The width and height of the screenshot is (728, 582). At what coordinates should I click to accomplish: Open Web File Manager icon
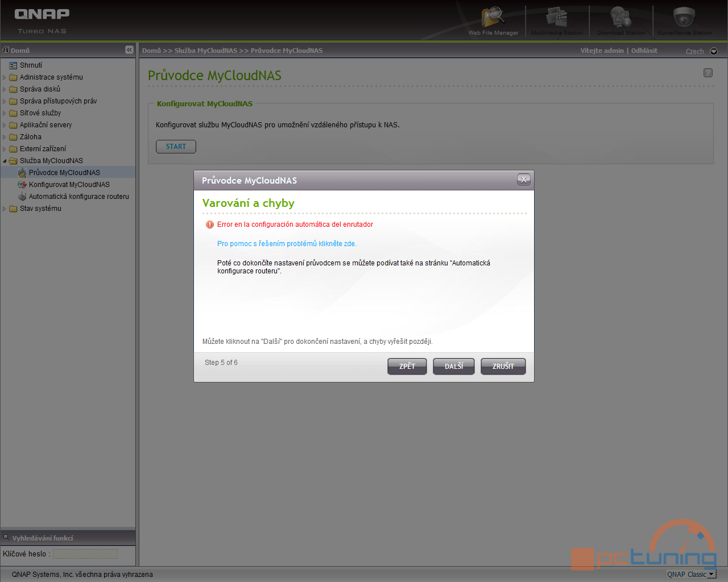(493, 17)
